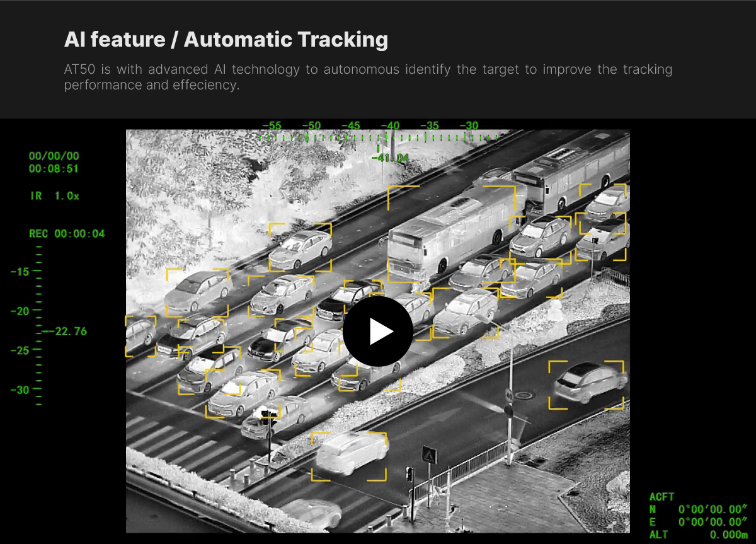Click the REC 00:00:04 recording indicator
This screenshot has width=756, height=544.
[x=67, y=234]
